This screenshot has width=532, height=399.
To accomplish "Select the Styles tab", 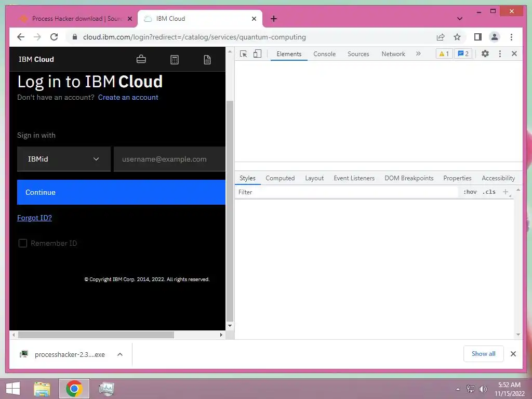I will (x=247, y=178).
